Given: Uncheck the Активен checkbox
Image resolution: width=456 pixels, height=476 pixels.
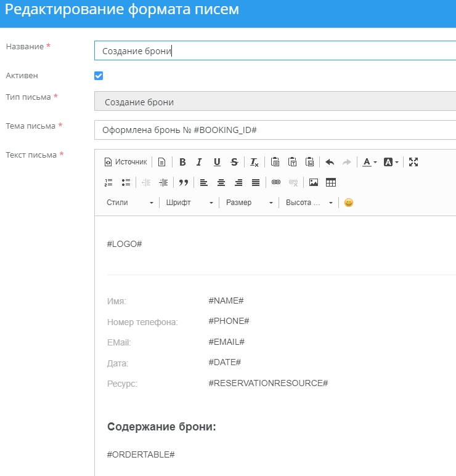Looking at the screenshot, I should coord(99,76).
